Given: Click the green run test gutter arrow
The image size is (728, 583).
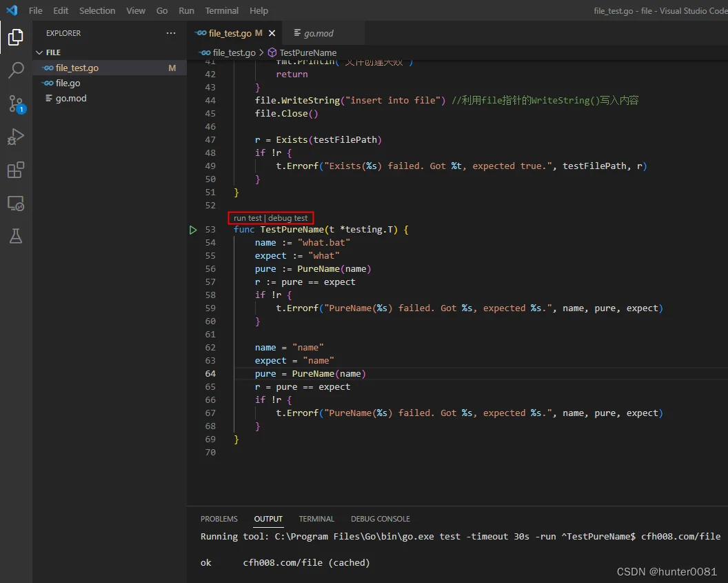Looking at the screenshot, I should (x=192, y=230).
